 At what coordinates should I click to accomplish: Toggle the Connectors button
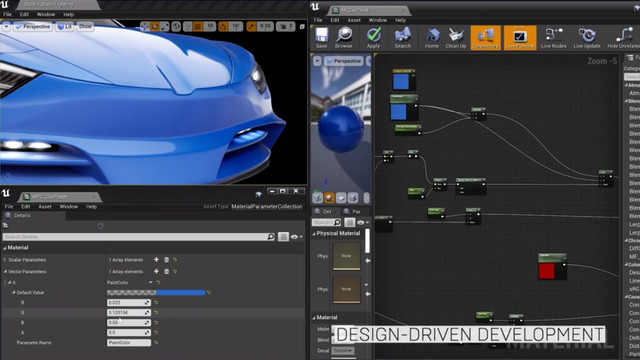[x=485, y=38]
